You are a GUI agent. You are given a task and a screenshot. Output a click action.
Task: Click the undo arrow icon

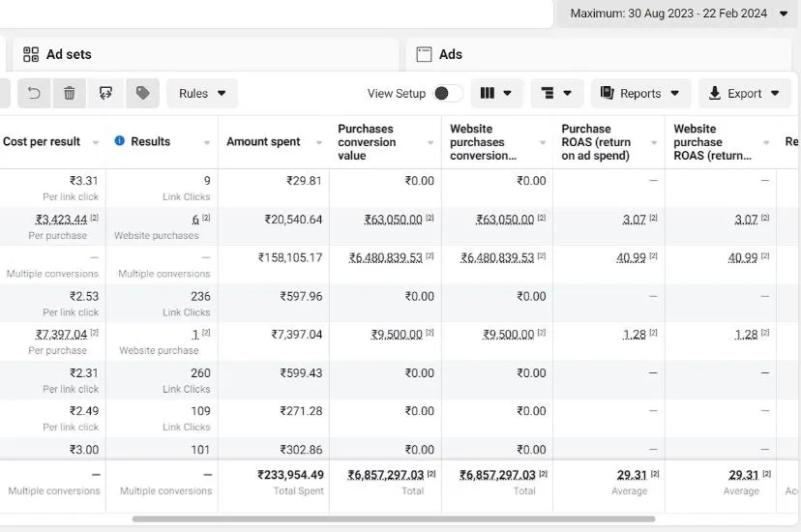(x=34, y=93)
